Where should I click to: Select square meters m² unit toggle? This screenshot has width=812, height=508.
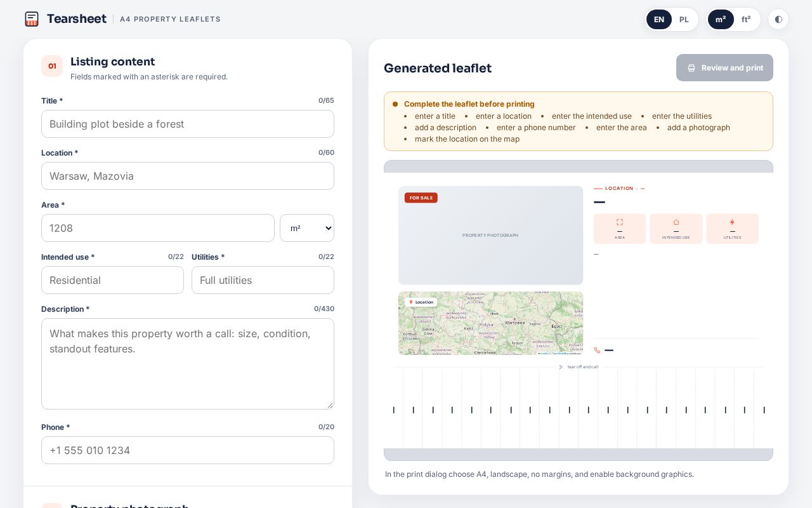[x=721, y=19]
